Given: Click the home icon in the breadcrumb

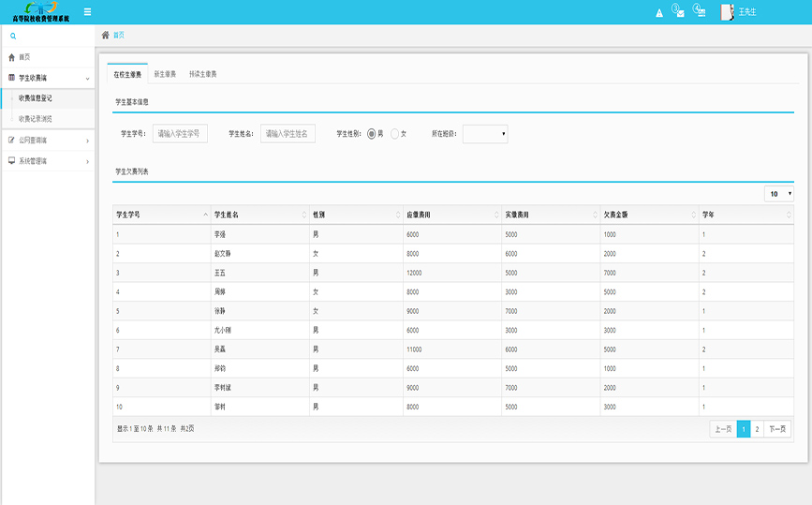Looking at the screenshot, I should [x=106, y=35].
